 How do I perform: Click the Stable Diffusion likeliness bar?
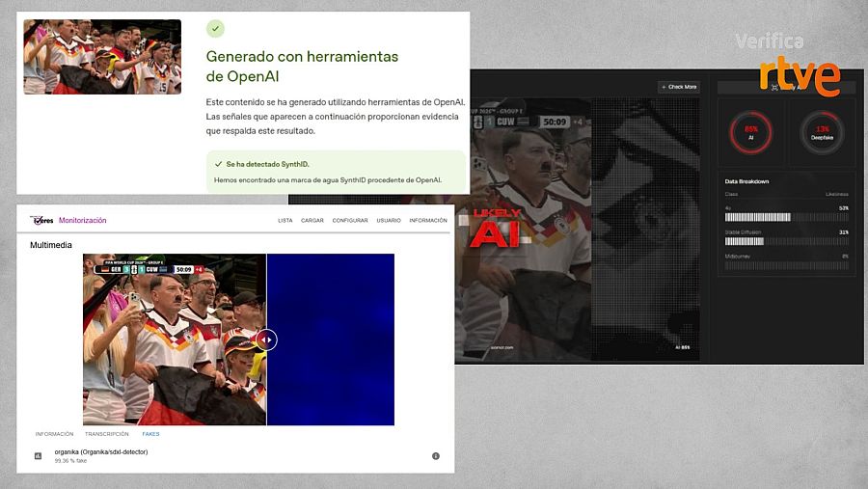tap(787, 241)
